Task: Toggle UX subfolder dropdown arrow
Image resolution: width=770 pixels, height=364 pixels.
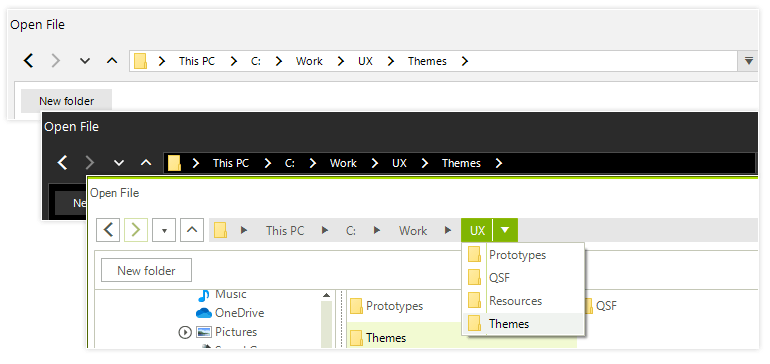Action: click(505, 230)
